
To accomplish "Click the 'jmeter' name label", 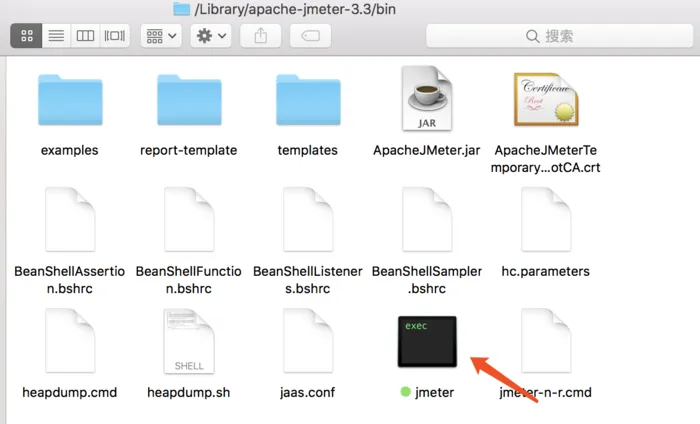I will click(x=434, y=392).
